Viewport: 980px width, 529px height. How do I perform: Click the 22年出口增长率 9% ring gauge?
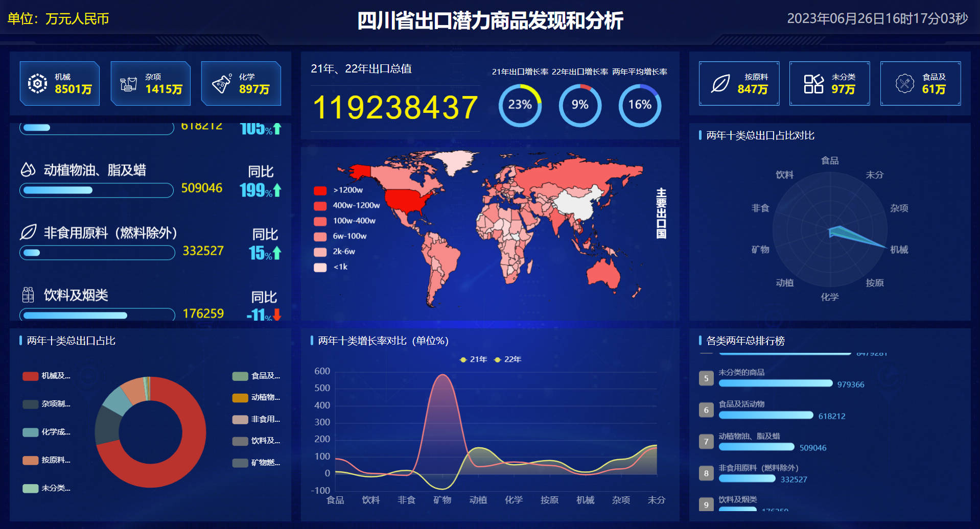(580, 105)
